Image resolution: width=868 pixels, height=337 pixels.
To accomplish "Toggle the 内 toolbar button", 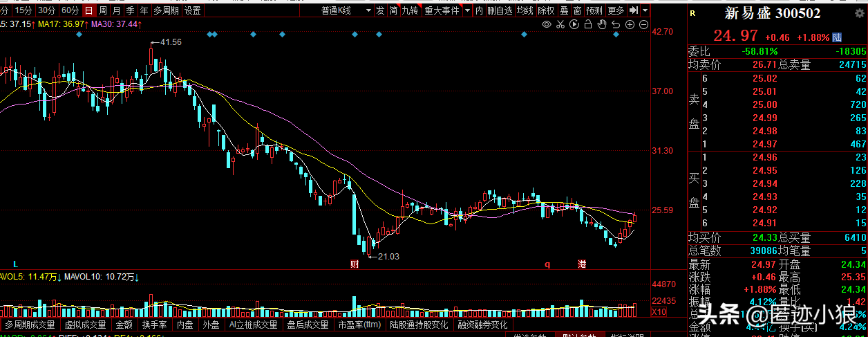I will [x=479, y=10].
